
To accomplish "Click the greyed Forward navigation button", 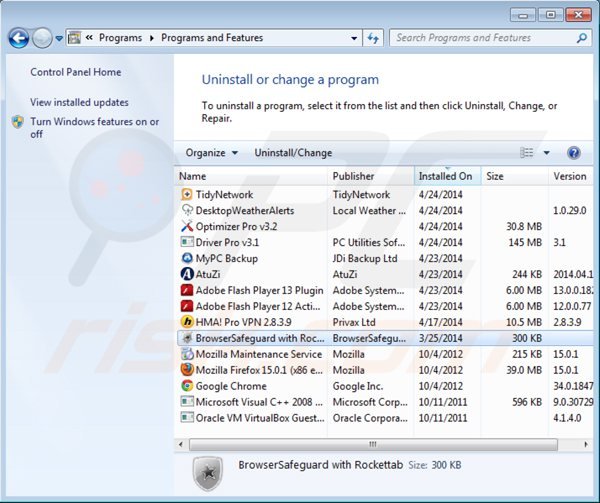I will [x=42, y=38].
